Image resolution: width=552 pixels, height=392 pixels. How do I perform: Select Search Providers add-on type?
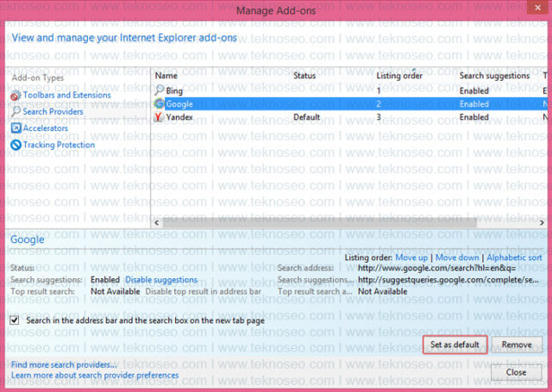(x=53, y=111)
